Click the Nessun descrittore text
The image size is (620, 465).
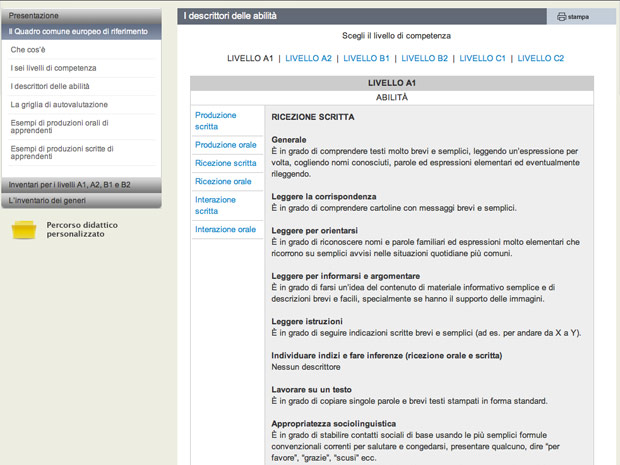306,367
